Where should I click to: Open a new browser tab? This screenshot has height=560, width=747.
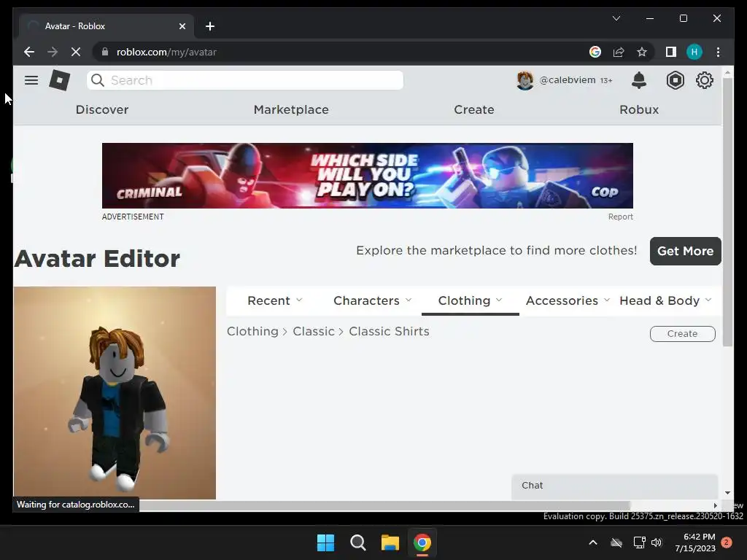pos(210,26)
